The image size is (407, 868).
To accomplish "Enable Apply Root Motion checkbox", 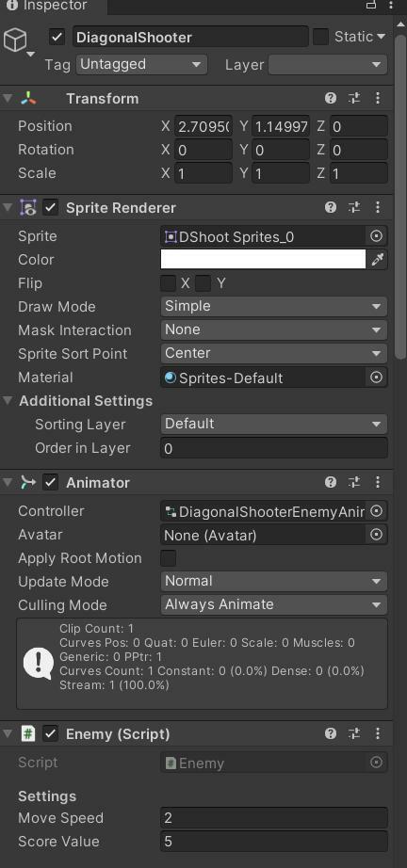I will 168,558.
